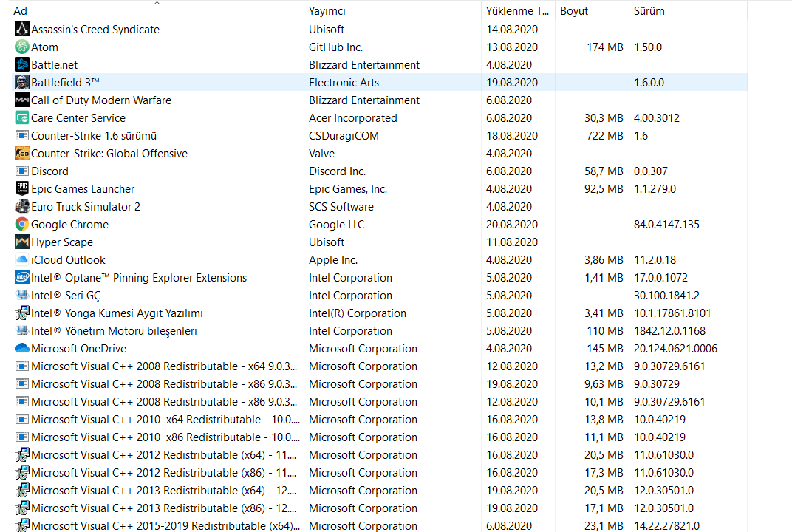The image size is (792, 532).
Task: Click the Euro Truck Simulator 2 icon
Action: tap(21, 207)
